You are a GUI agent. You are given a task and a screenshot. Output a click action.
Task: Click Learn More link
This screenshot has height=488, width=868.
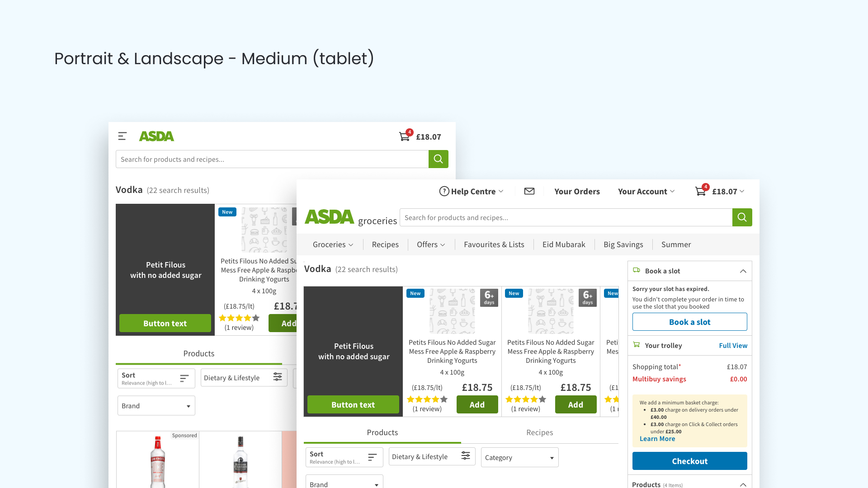point(657,439)
